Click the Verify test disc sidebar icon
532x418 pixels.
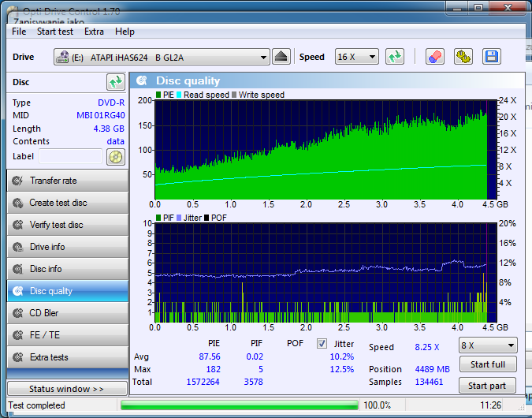[x=17, y=225]
